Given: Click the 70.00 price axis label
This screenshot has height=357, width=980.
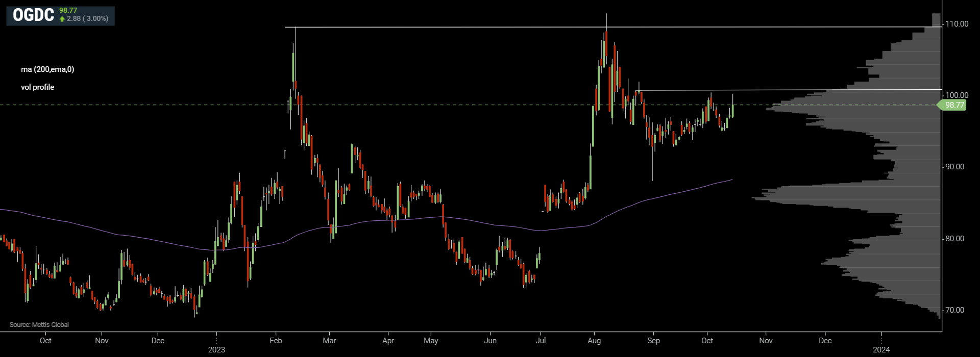Looking at the screenshot, I should click(955, 310).
